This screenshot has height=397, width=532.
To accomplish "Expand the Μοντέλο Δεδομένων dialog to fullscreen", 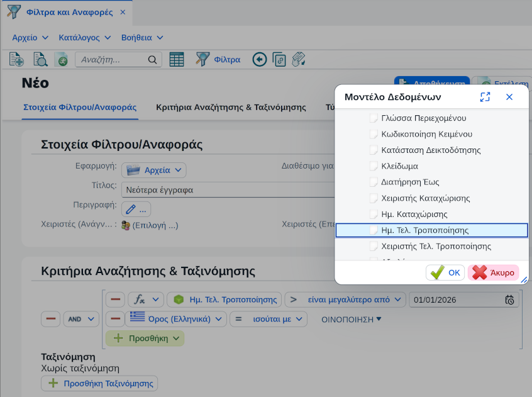I will (x=485, y=97).
